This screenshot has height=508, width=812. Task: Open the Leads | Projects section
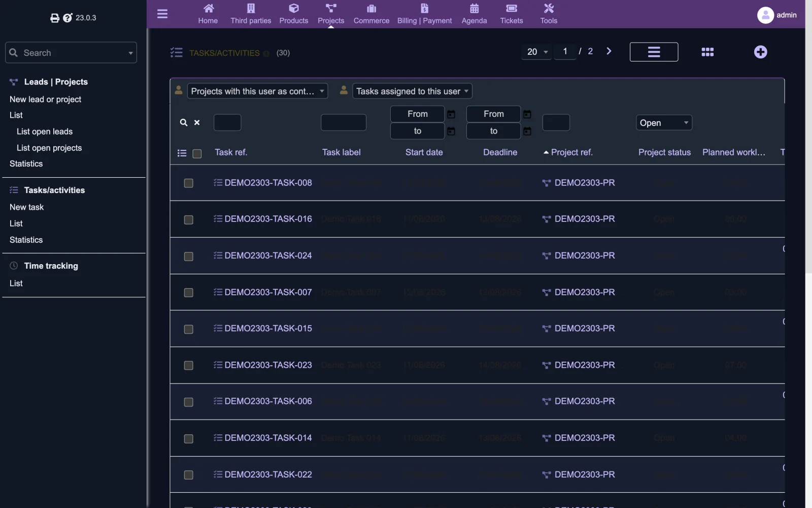[56, 82]
